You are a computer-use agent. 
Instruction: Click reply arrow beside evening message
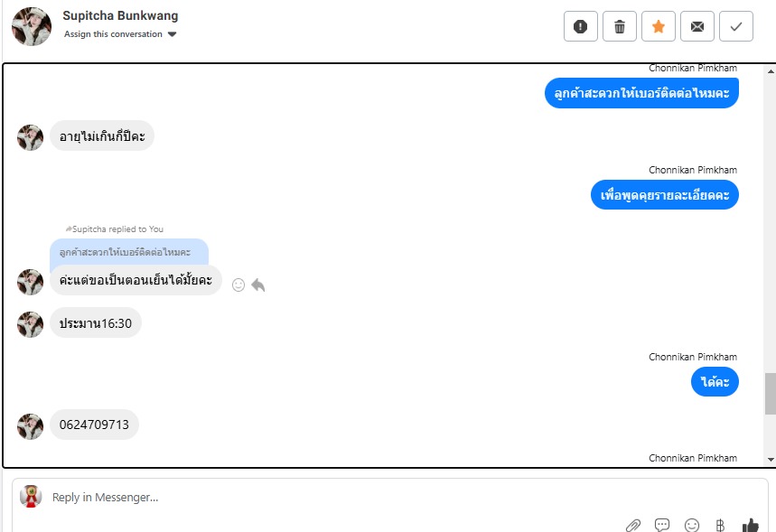[x=257, y=285]
